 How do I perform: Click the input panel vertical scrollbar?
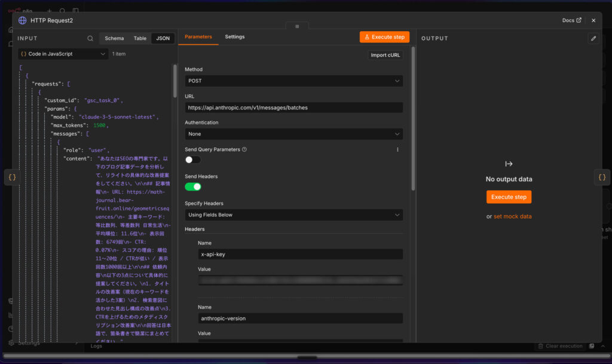pos(175,81)
